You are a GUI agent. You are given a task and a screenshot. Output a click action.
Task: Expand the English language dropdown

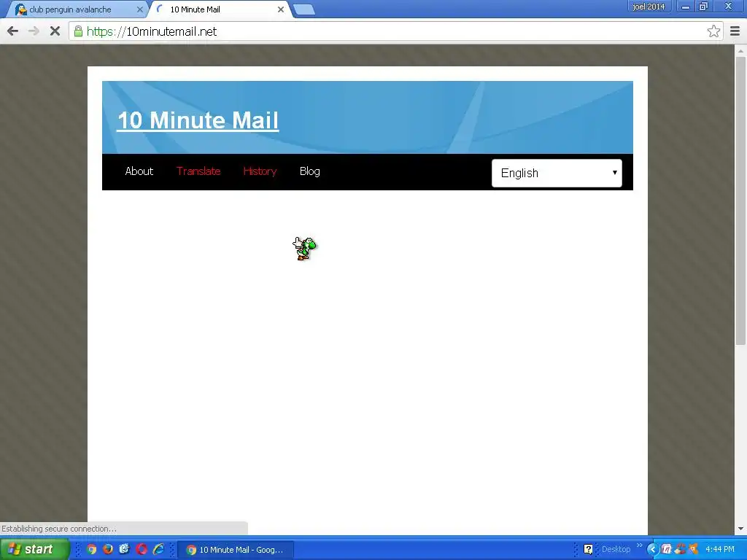(557, 173)
